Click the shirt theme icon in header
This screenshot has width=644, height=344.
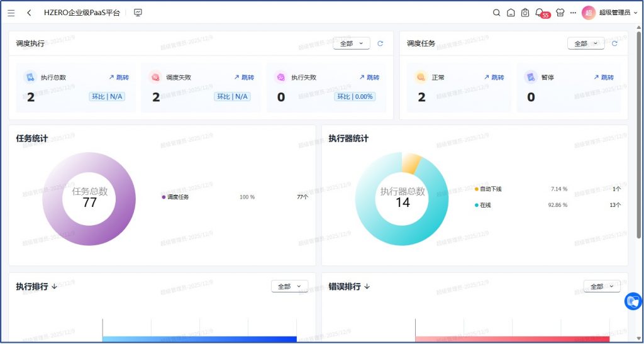pyautogui.click(x=560, y=13)
